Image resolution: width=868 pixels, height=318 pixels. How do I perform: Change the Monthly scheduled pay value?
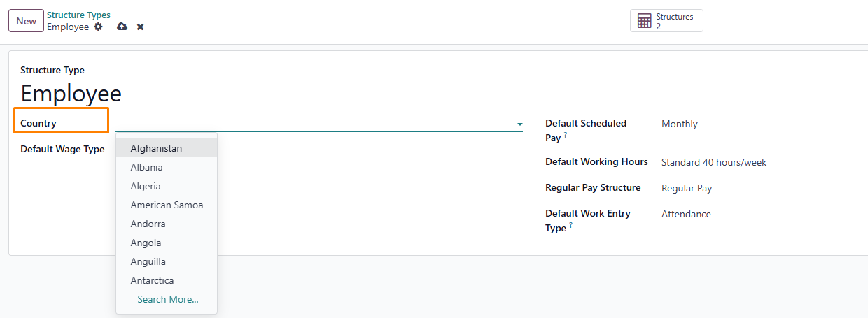(680, 124)
